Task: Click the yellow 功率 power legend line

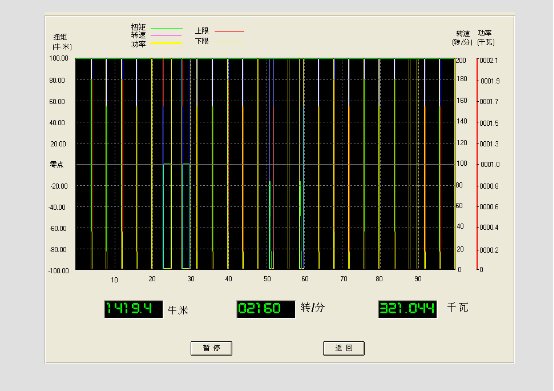Action: tap(166, 43)
